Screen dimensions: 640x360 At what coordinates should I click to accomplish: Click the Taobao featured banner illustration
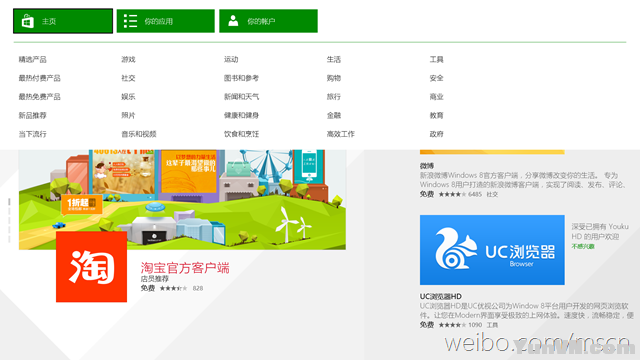pyautogui.click(x=182, y=200)
